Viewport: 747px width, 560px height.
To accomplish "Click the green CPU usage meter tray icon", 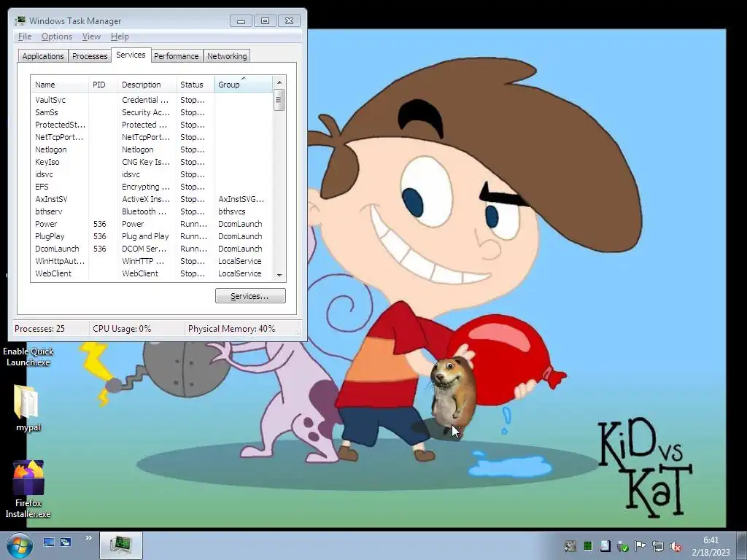I will [588, 546].
